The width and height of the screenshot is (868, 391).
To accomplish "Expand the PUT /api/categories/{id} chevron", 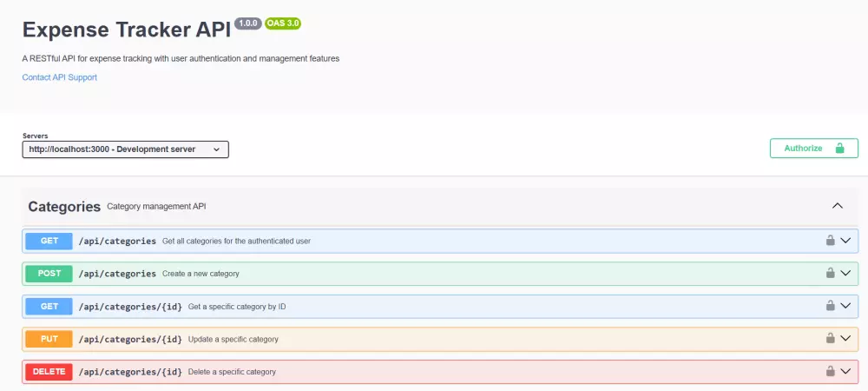I will (846, 339).
